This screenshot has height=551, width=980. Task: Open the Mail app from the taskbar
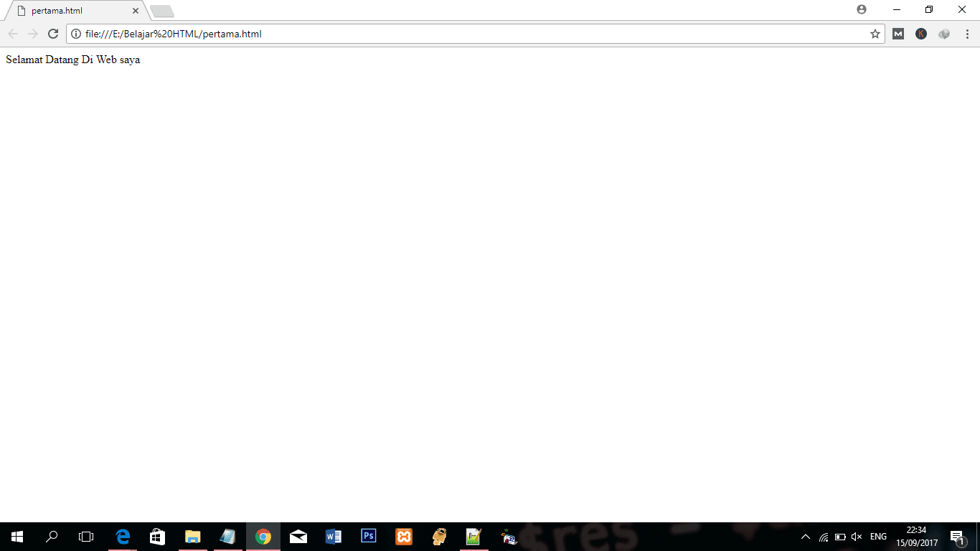pyautogui.click(x=298, y=537)
